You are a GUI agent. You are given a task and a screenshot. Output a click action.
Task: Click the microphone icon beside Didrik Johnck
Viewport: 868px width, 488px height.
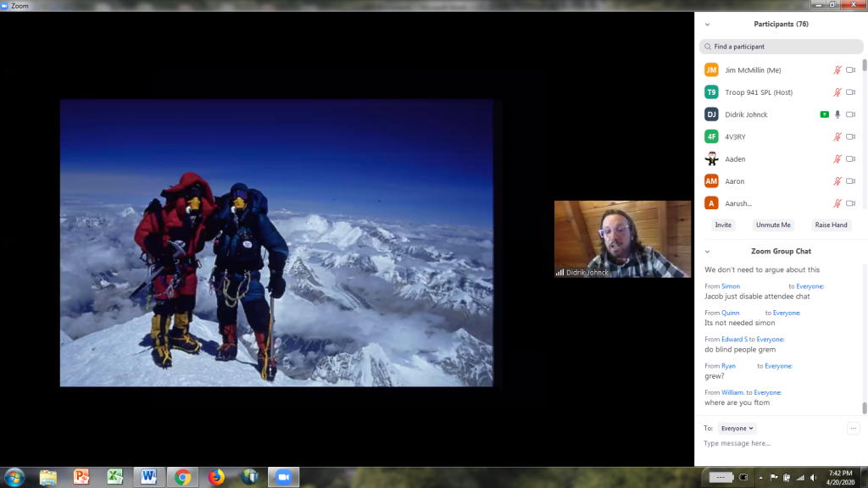click(x=837, y=114)
